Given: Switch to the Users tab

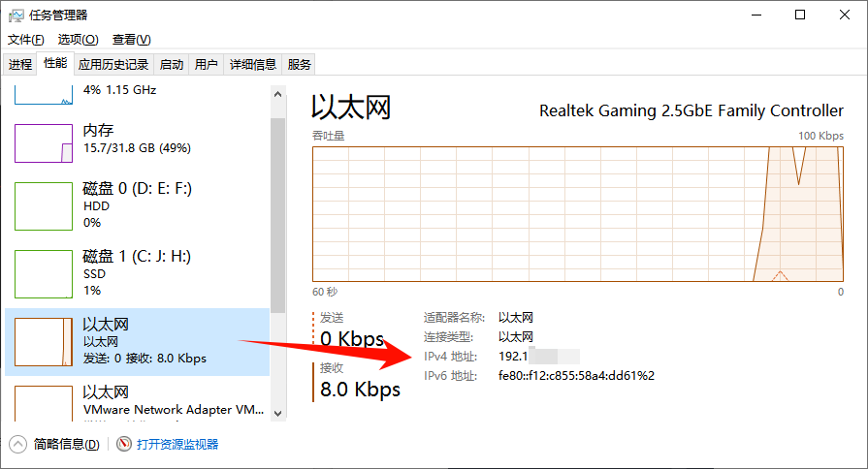Looking at the screenshot, I should (x=207, y=65).
